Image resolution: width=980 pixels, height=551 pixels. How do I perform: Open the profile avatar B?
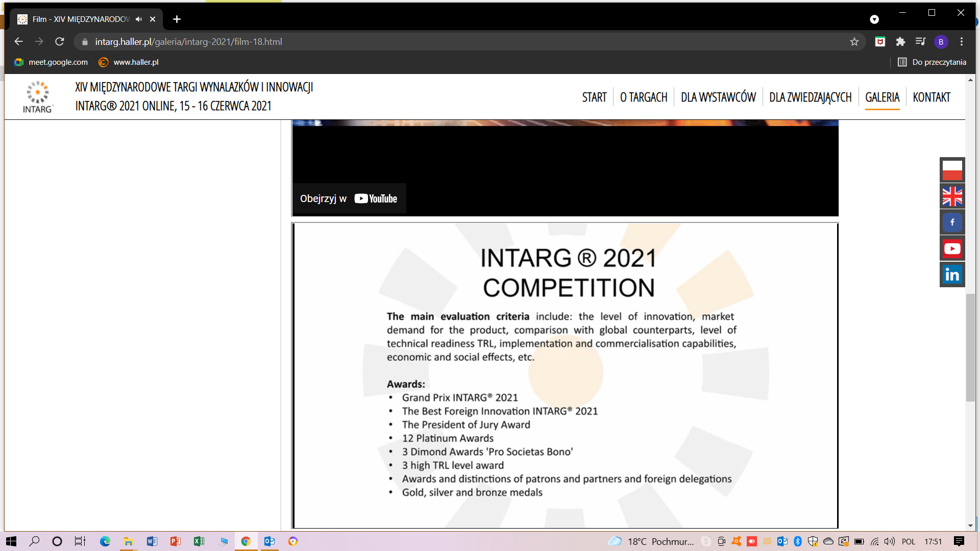click(x=941, y=42)
